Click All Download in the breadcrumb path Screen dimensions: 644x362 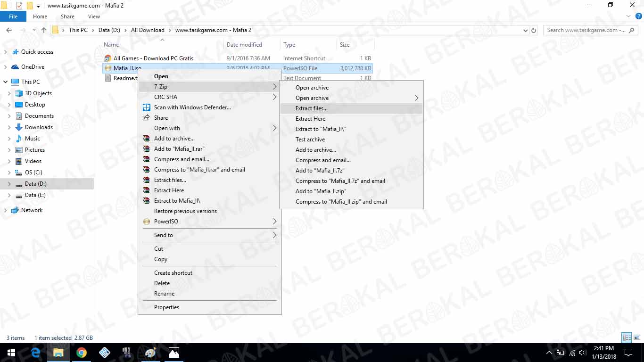click(x=148, y=30)
